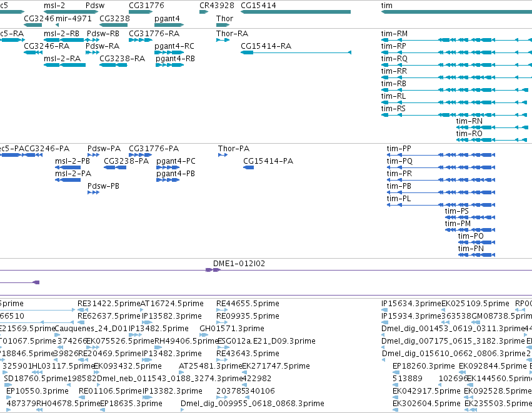
Task: Select the CG15414-PA protein label
Action: coord(268,161)
